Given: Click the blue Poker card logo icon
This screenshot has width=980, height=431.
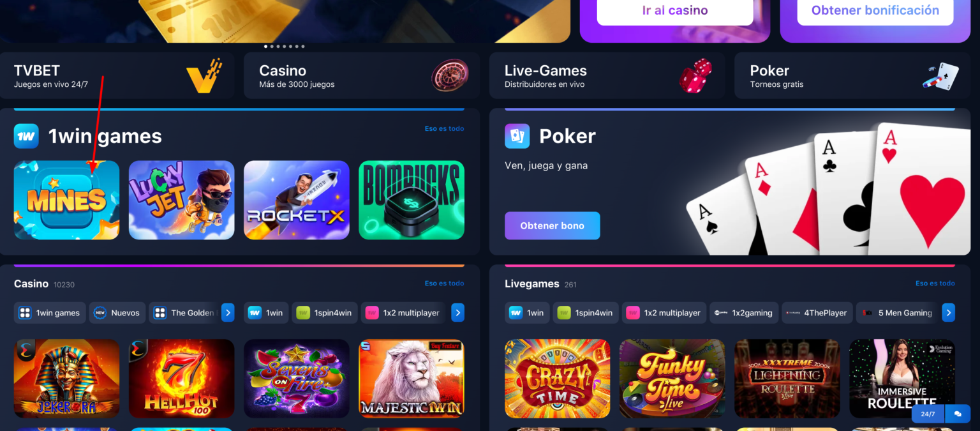Looking at the screenshot, I should pos(517,136).
